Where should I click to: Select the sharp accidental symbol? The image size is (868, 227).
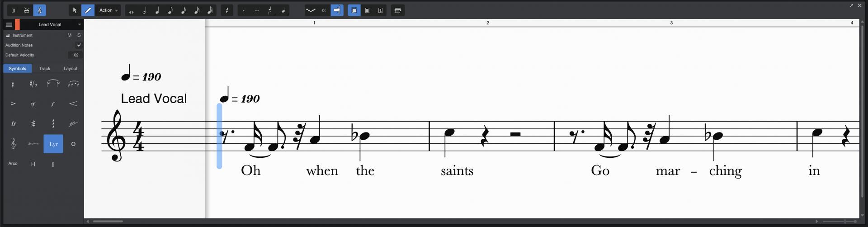click(x=13, y=84)
